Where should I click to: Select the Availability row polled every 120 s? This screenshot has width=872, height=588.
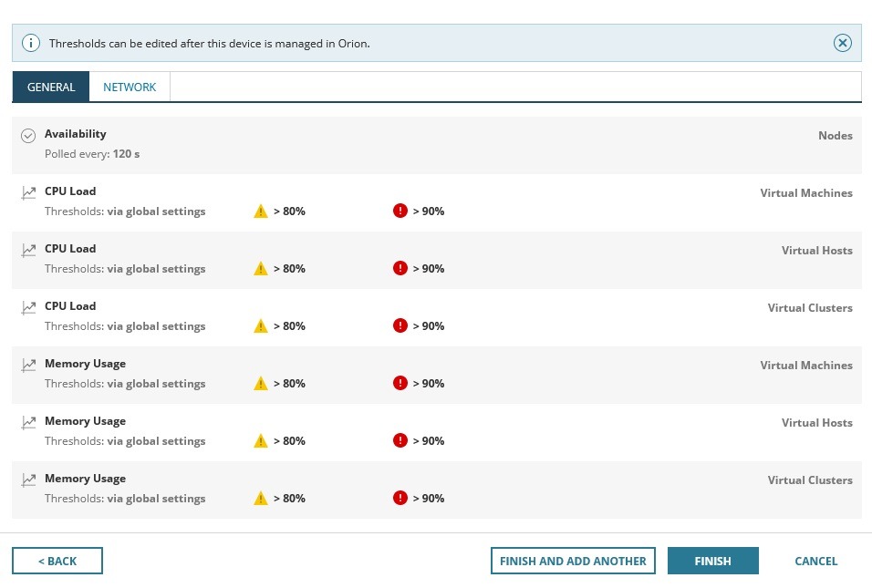coord(436,144)
